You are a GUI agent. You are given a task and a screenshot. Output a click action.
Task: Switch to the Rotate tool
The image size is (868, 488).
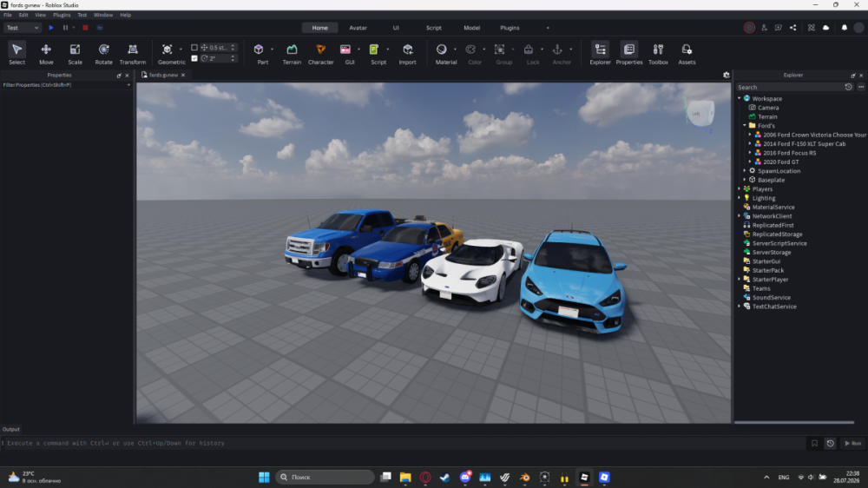coord(103,54)
